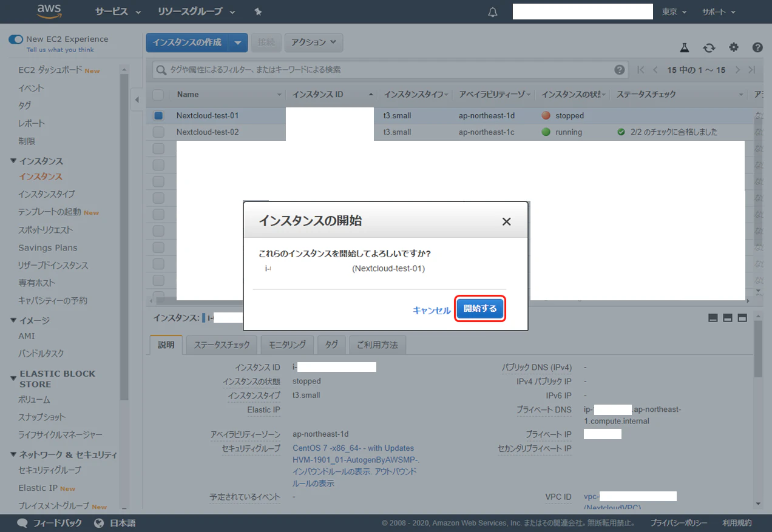772x532 pixels.
Task: Click the feedback speech bubble icon
Action: coord(22,523)
